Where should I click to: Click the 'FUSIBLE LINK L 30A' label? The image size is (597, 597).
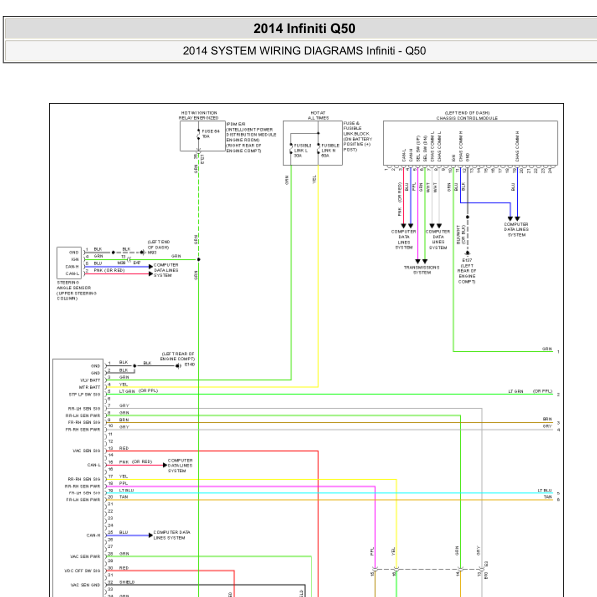coord(302,150)
